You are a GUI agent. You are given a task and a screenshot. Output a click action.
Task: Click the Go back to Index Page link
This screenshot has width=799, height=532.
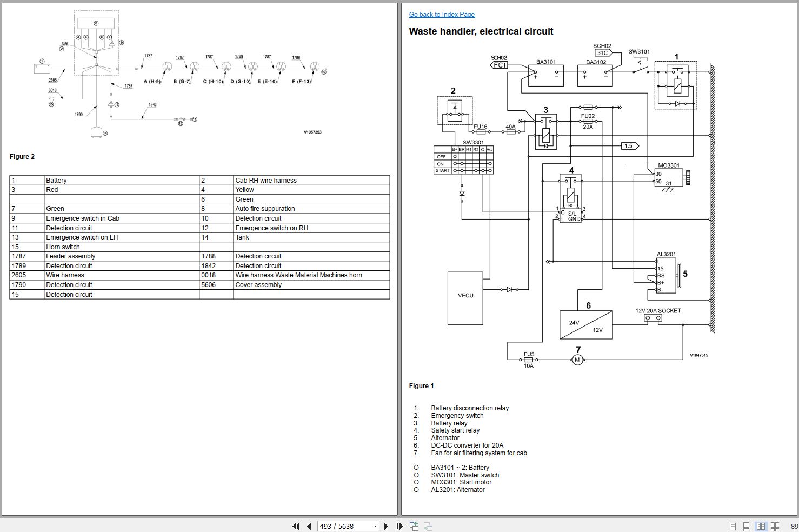click(442, 15)
